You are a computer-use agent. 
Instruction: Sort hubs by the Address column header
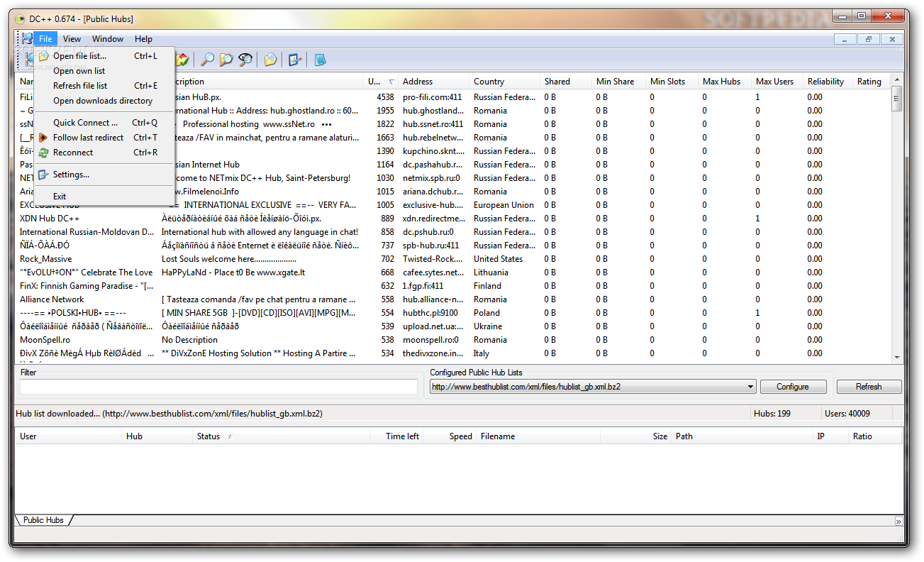tap(433, 82)
